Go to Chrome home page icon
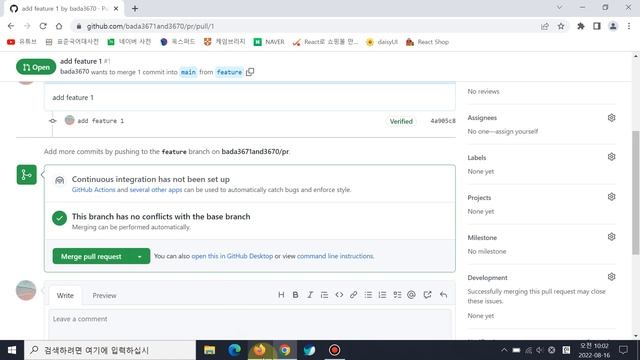 pyautogui.click(x=59, y=26)
